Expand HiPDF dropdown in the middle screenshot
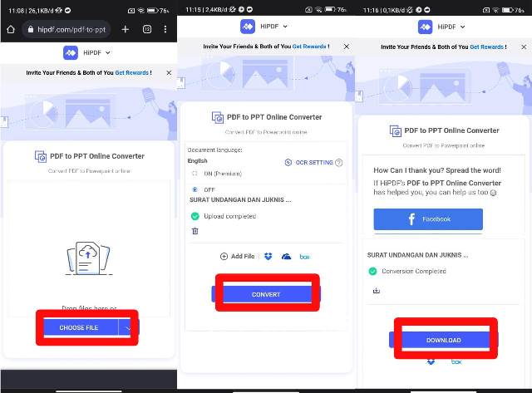Screen dimensions: 532x393 [x=285, y=27]
